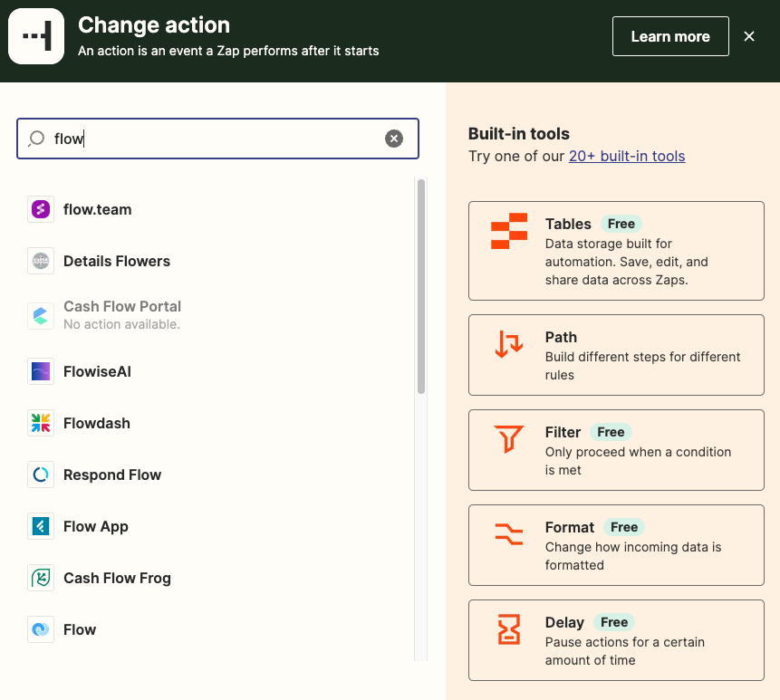This screenshot has width=780, height=700.
Task: Choose the Path built-in tool
Action: [616, 355]
